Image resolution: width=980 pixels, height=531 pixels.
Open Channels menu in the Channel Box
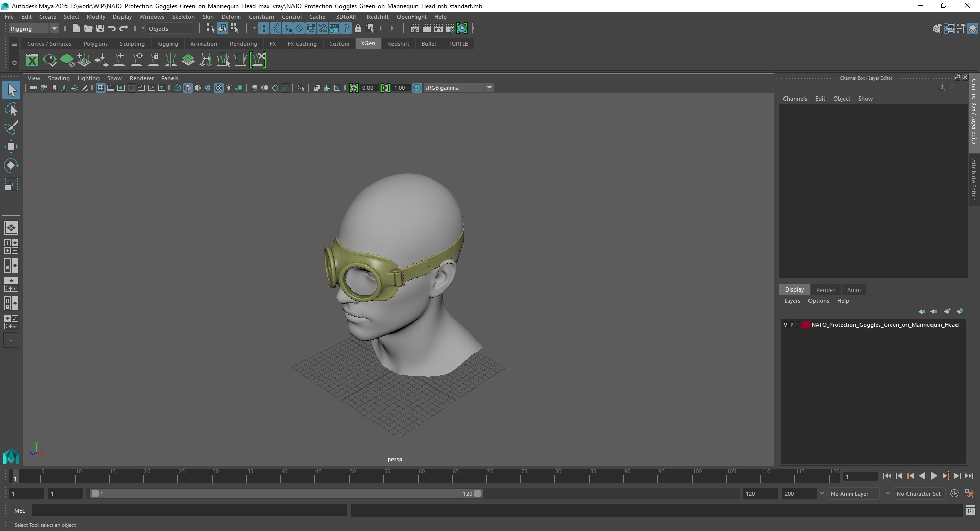(x=795, y=99)
